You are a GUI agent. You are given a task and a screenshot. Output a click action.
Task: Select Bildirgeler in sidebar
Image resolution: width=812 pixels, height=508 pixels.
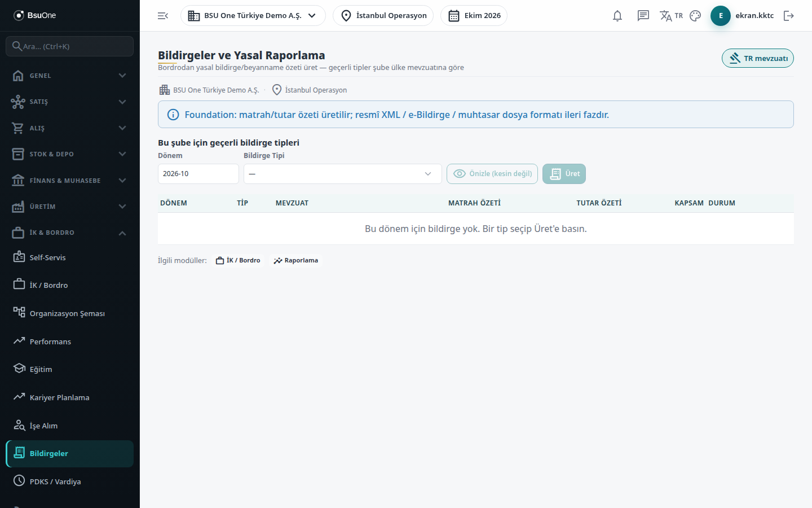pos(70,454)
